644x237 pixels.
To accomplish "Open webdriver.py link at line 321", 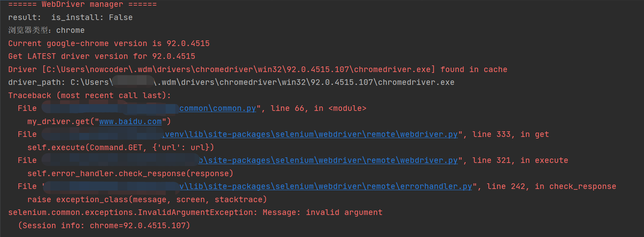I will [x=328, y=161].
